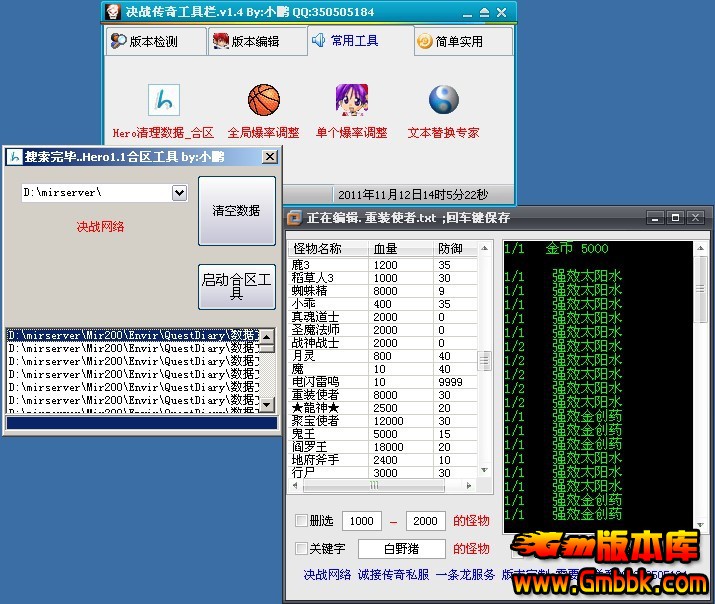The width and height of the screenshot is (715, 604).
Task: Click the skull icon in the toolbar title bar
Action: 115,13
